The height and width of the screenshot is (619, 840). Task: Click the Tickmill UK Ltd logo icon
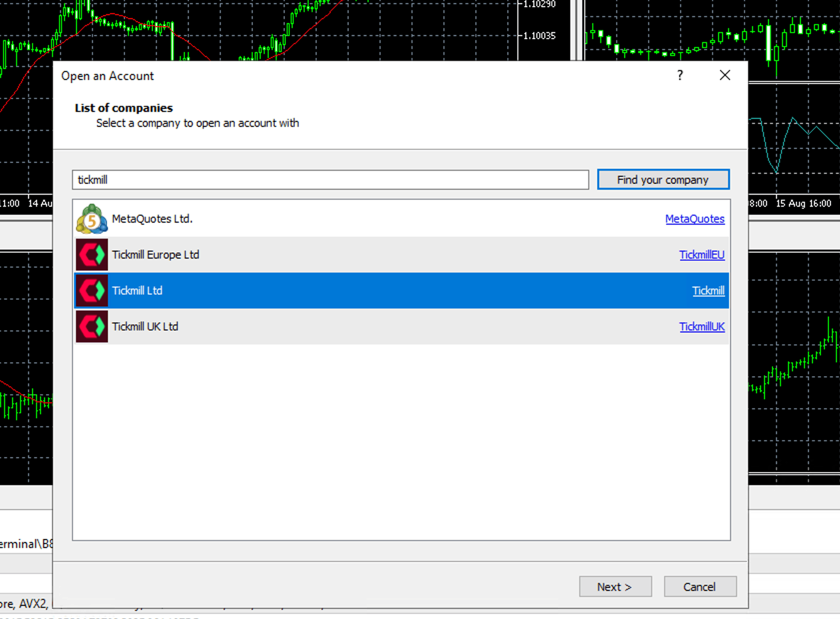click(x=92, y=326)
